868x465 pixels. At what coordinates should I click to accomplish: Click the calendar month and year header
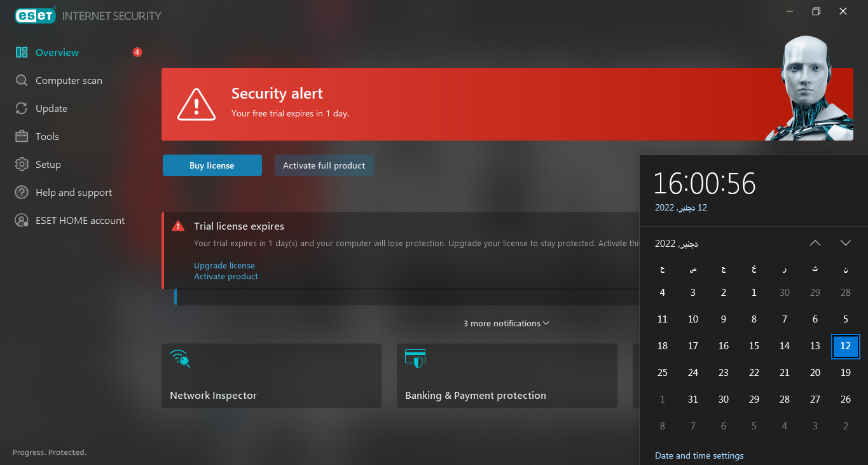[677, 244]
